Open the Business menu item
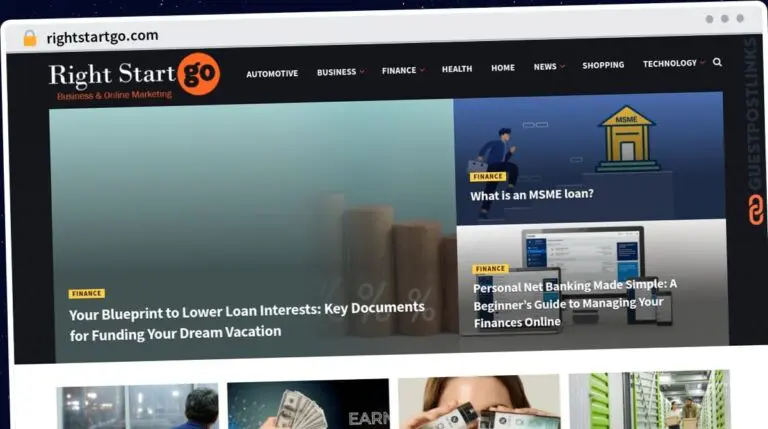The image size is (768, 429). pyautogui.click(x=336, y=72)
